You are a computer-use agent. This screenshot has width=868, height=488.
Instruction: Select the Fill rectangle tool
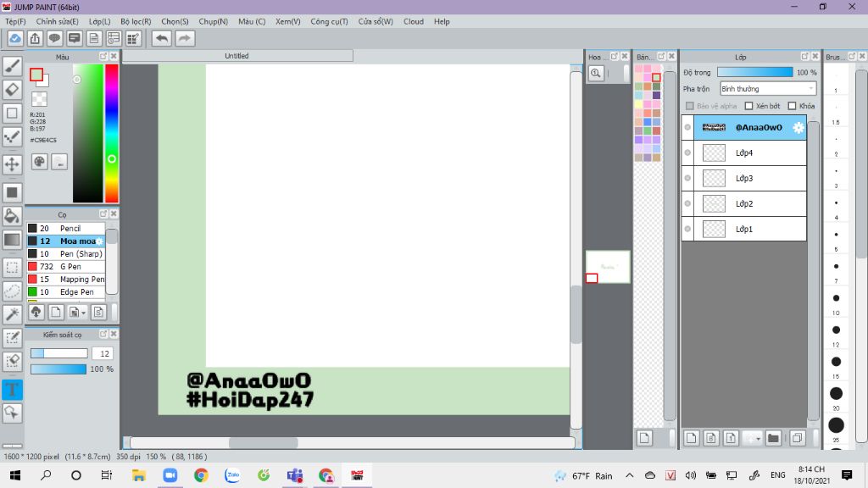12,192
